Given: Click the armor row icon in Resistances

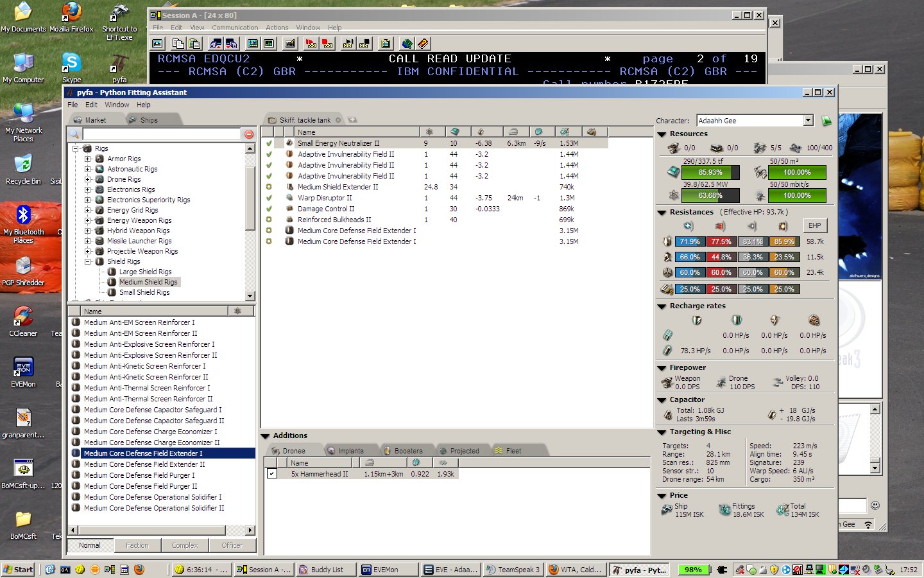Looking at the screenshot, I should 667,257.
